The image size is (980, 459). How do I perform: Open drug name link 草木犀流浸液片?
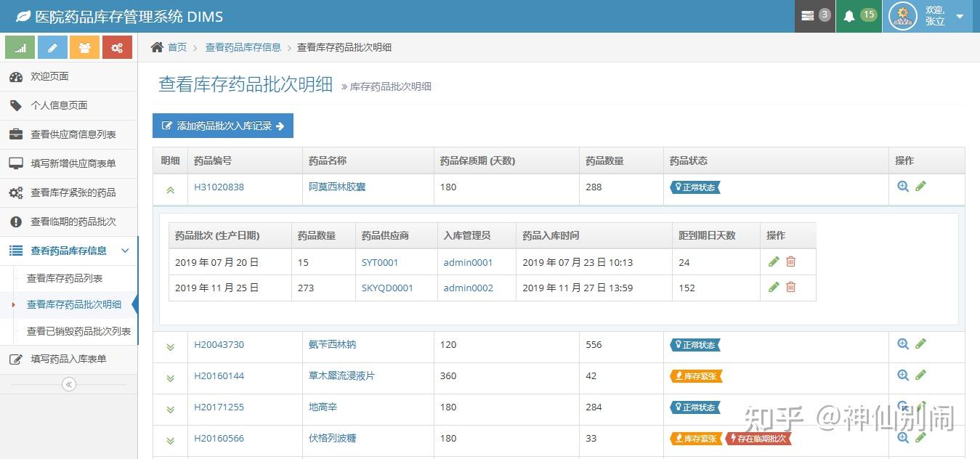point(342,375)
